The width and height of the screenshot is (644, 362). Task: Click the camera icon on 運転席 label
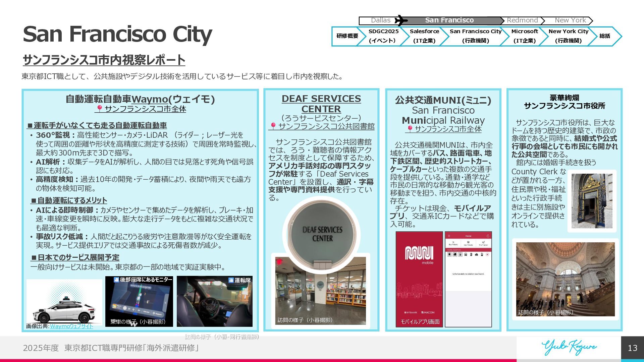231,280
